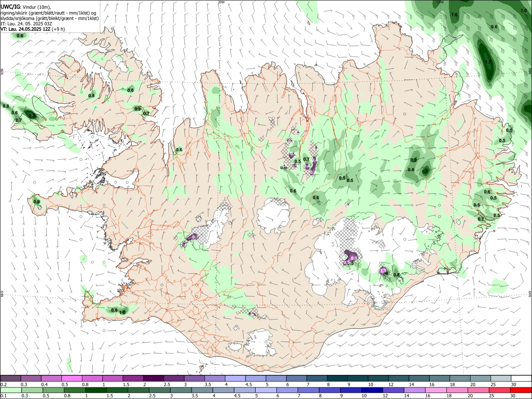Click the 0.3–0.4 mauve swatch in upper legend row
Screen dimensions: 532x399
(x=31, y=379)
